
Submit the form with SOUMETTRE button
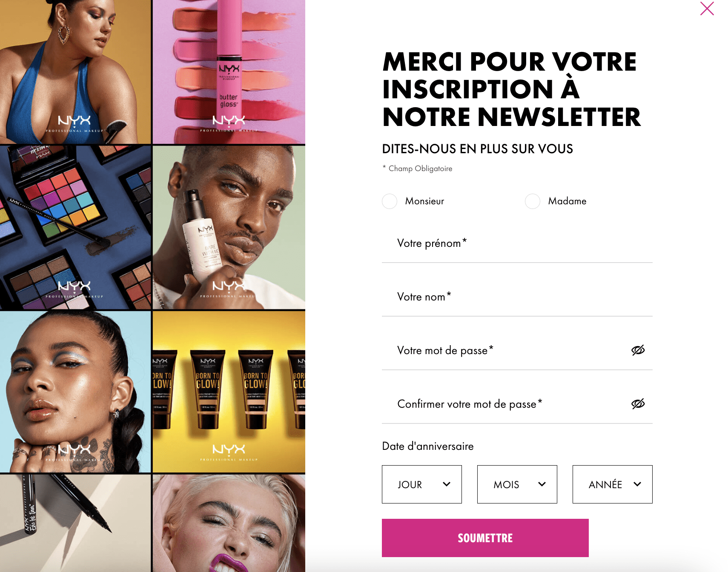click(x=485, y=538)
